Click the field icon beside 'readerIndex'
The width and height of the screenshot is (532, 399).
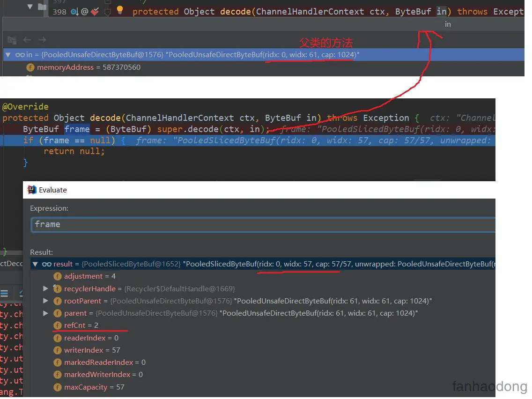pyautogui.click(x=57, y=338)
